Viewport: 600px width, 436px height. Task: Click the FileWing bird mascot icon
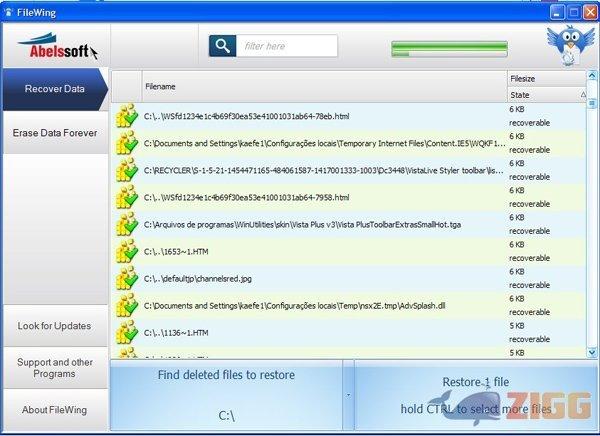tap(566, 45)
